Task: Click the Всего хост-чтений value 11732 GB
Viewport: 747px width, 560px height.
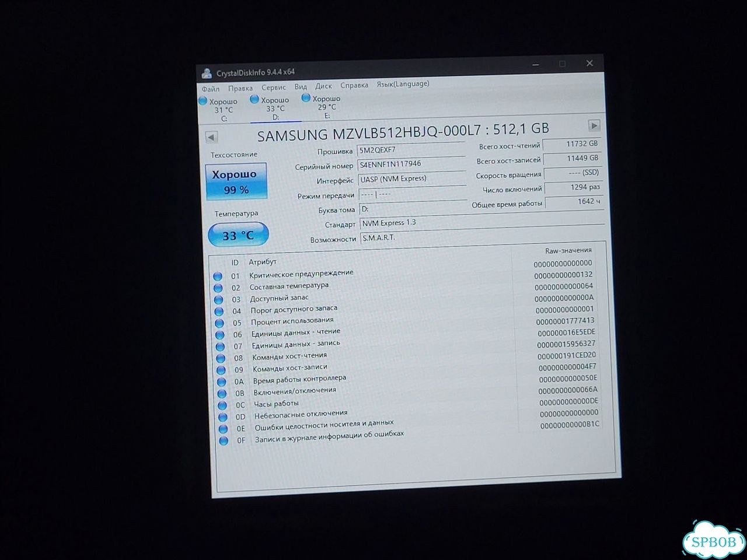Action: 571,144
